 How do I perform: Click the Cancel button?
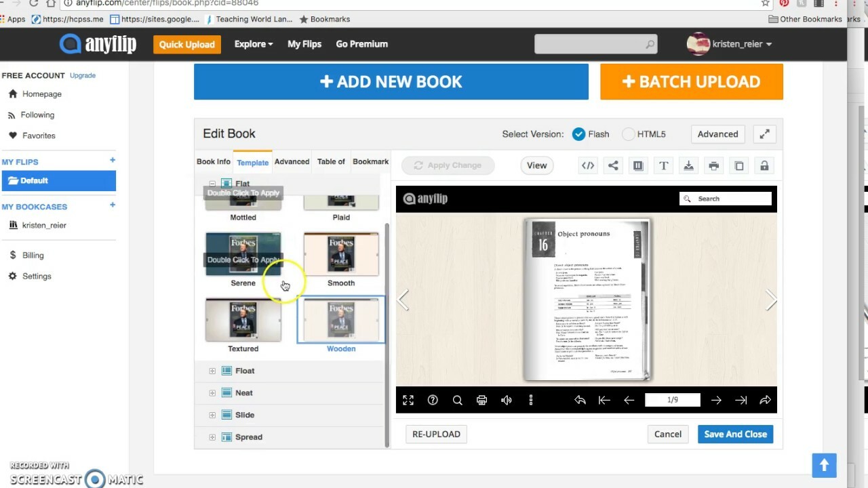[x=668, y=434]
